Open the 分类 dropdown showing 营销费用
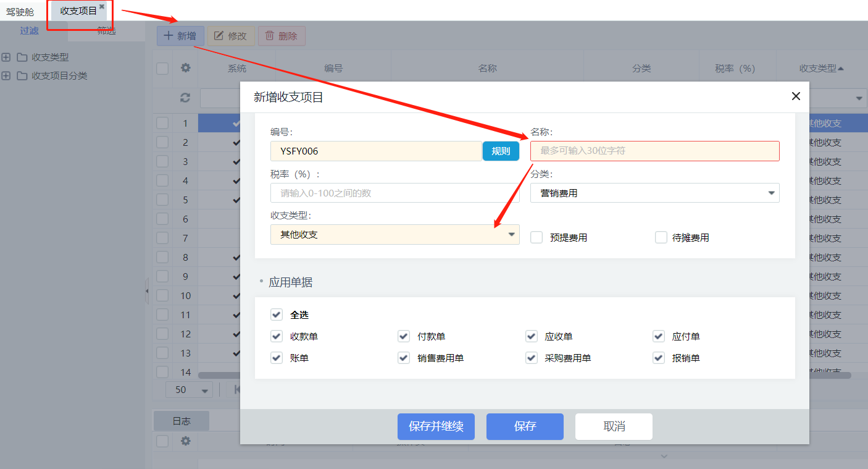Viewport: 868px width, 469px height. (x=654, y=193)
